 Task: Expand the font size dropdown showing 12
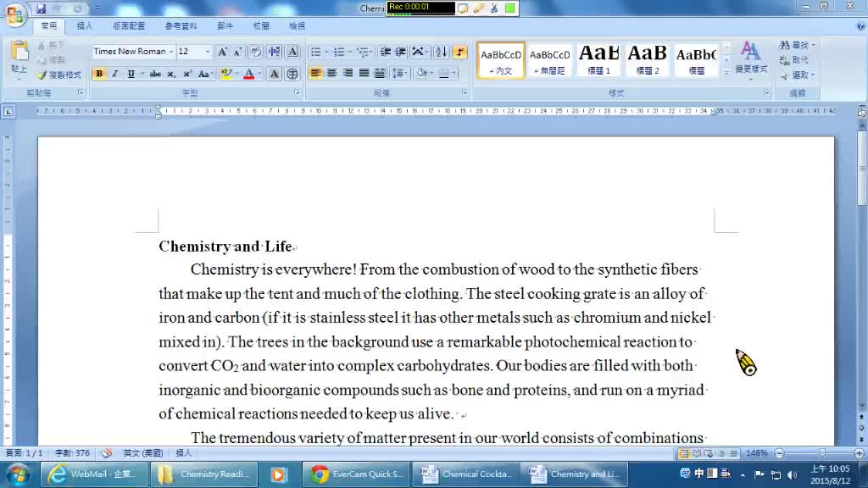208,52
